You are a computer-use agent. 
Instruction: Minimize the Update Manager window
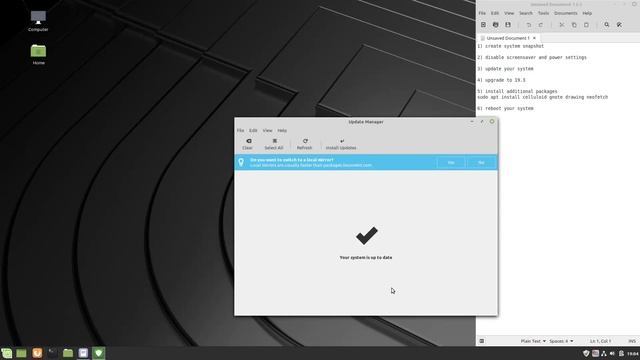(x=472, y=122)
